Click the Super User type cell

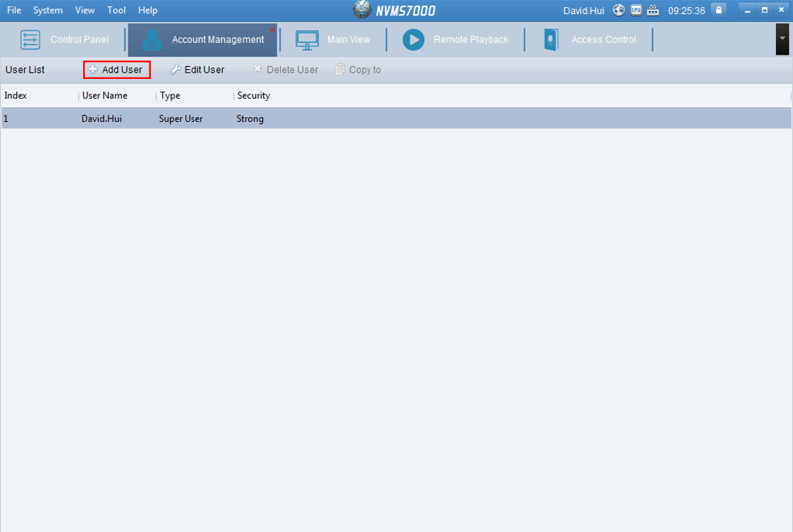point(180,119)
